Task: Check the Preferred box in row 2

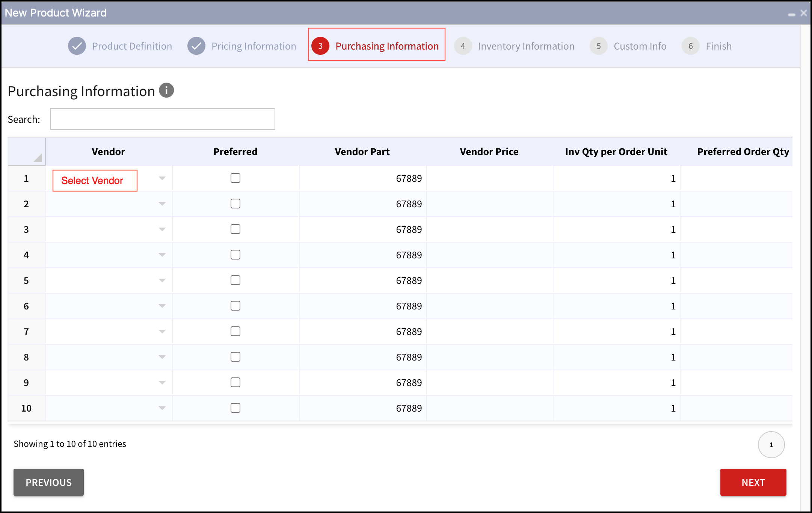Action: (x=235, y=204)
